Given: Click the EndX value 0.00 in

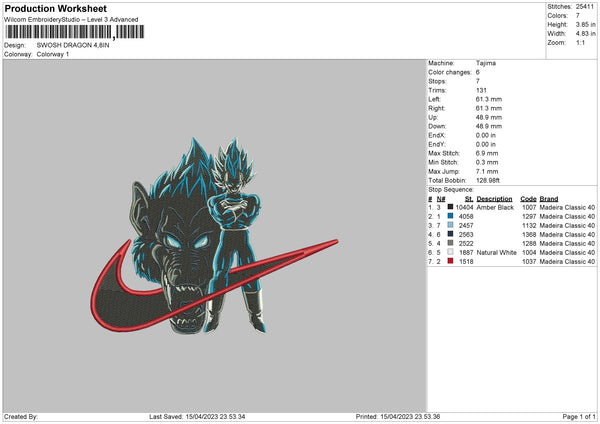Looking at the screenshot, I should click(x=486, y=135).
